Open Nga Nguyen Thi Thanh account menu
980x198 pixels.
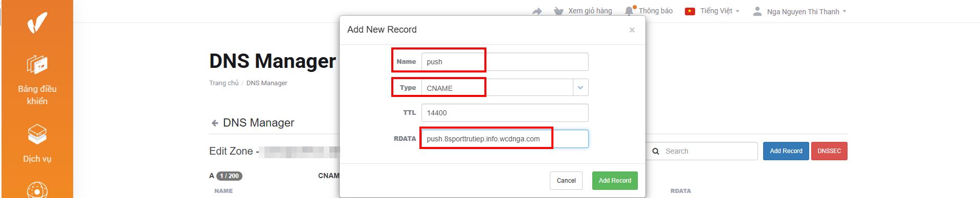799,11
